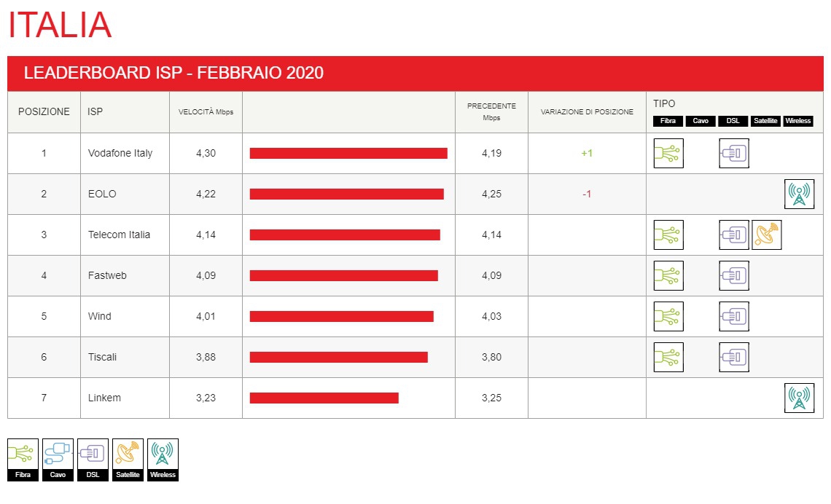
Task: Click Fastweb's red speed bar
Action: coord(344,275)
